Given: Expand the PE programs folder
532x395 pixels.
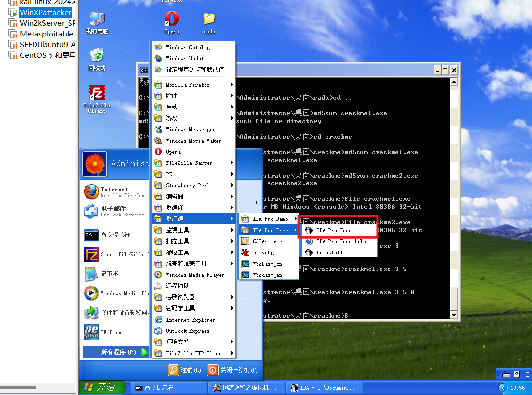Looking at the screenshot, I should click(193, 174).
